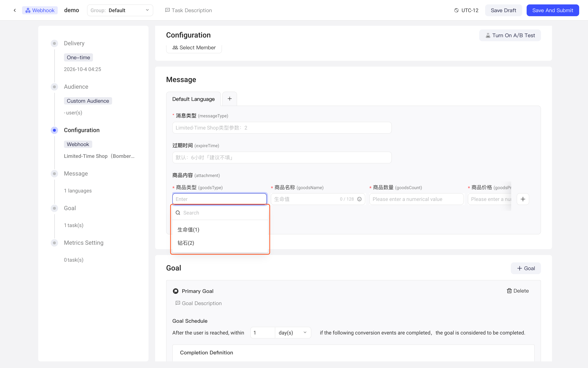Image resolution: width=588 pixels, height=368 pixels.
Task: Click the back arrow icon
Action: pyautogui.click(x=15, y=10)
